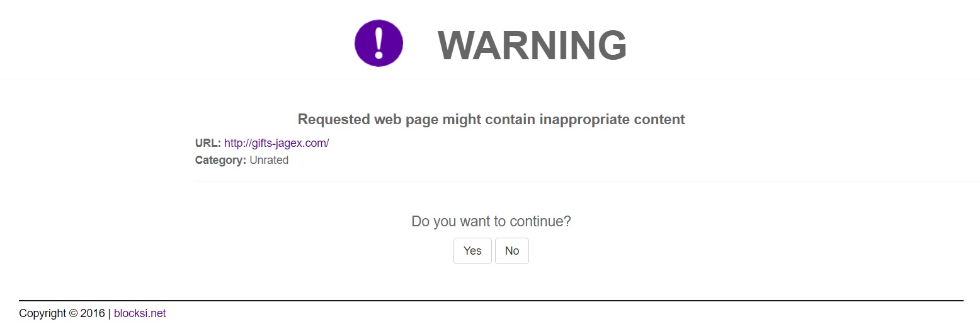This screenshot has height=336, width=980.
Task: Click the year 2016 in footer
Action: pyautogui.click(x=93, y=313)
